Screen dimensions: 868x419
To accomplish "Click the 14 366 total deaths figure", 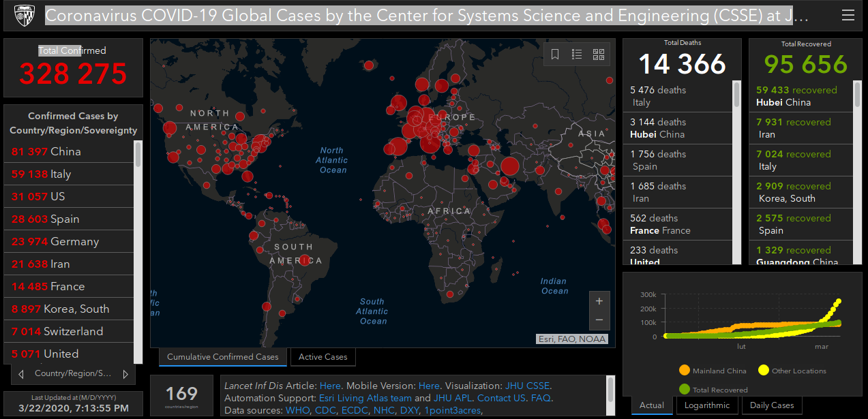I will coord(683,65).
